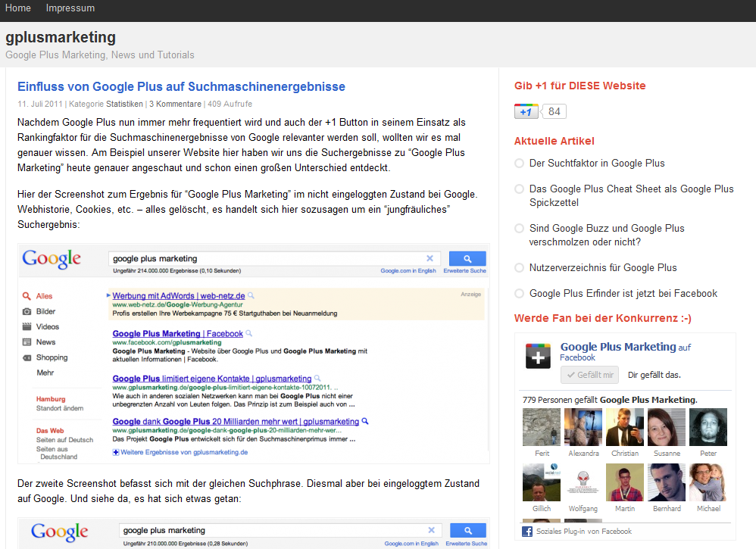
Task: Click bullet beside Der Suchtfaktor article
Action: pos(519,164)
